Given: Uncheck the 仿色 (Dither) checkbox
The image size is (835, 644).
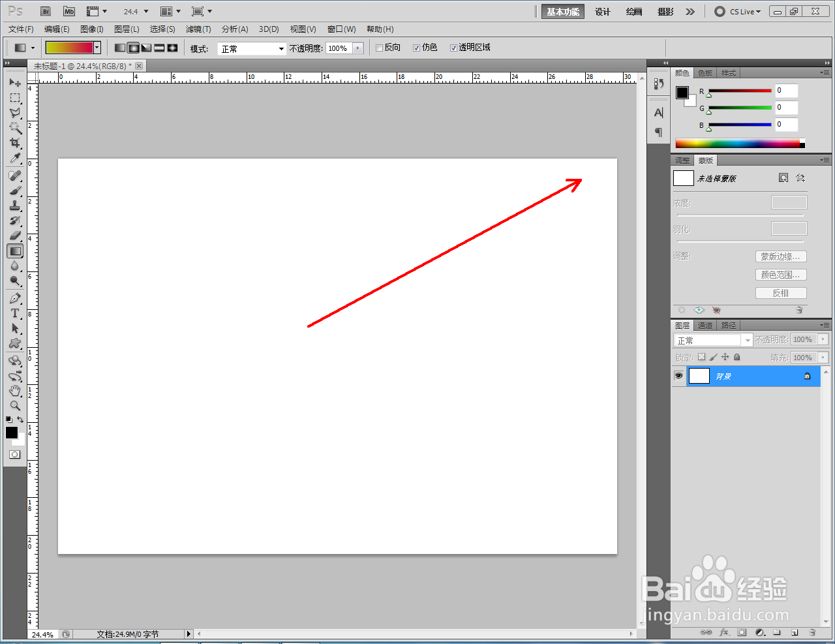Looking at the screenshot, I should [416, 48].
